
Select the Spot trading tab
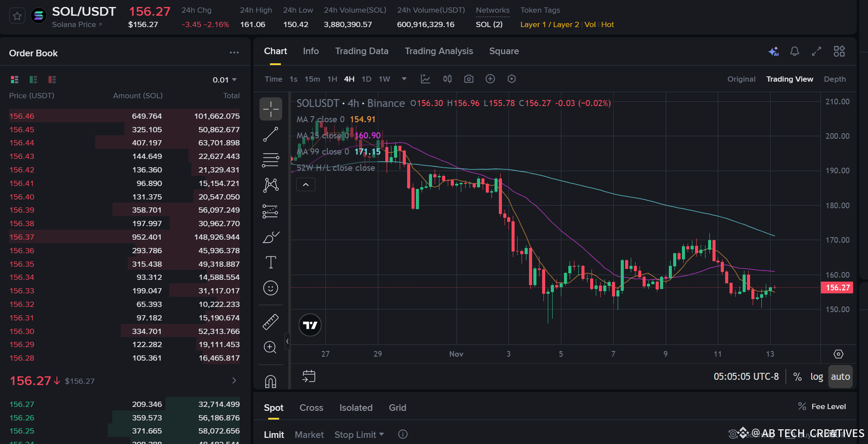274,408
